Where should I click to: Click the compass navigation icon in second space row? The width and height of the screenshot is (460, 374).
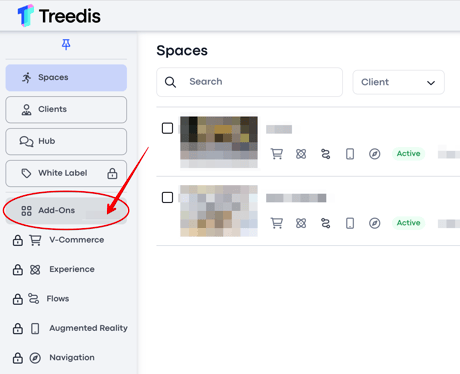375,223
